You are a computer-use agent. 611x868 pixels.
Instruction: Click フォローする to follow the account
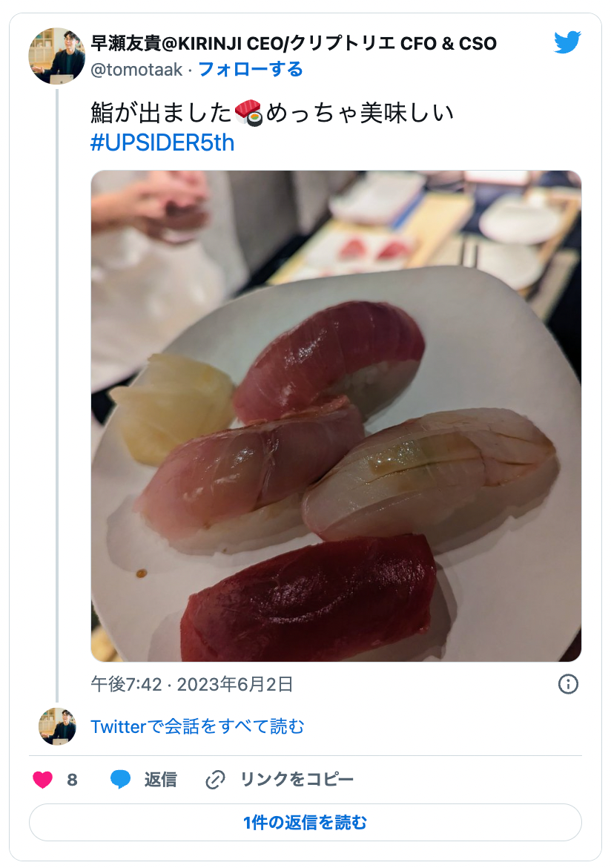coord(251,70)
